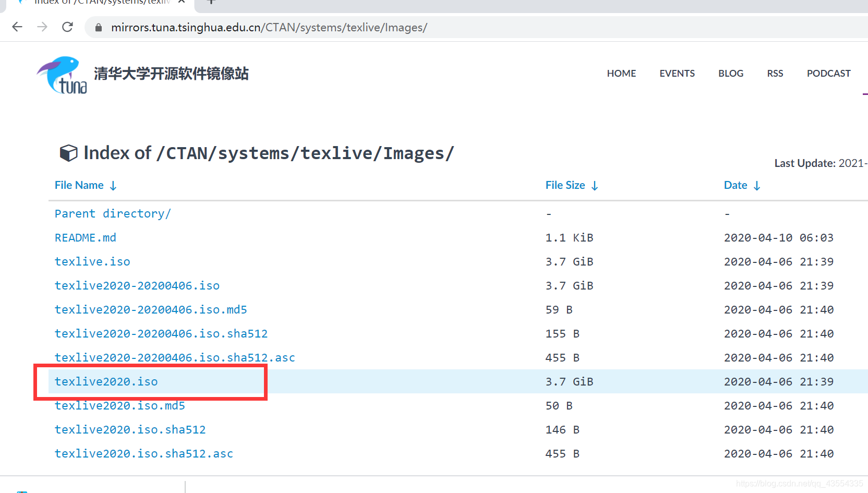Open the RSS navigation item
This screenshot has width=868, height=493.
click(775, 74)
